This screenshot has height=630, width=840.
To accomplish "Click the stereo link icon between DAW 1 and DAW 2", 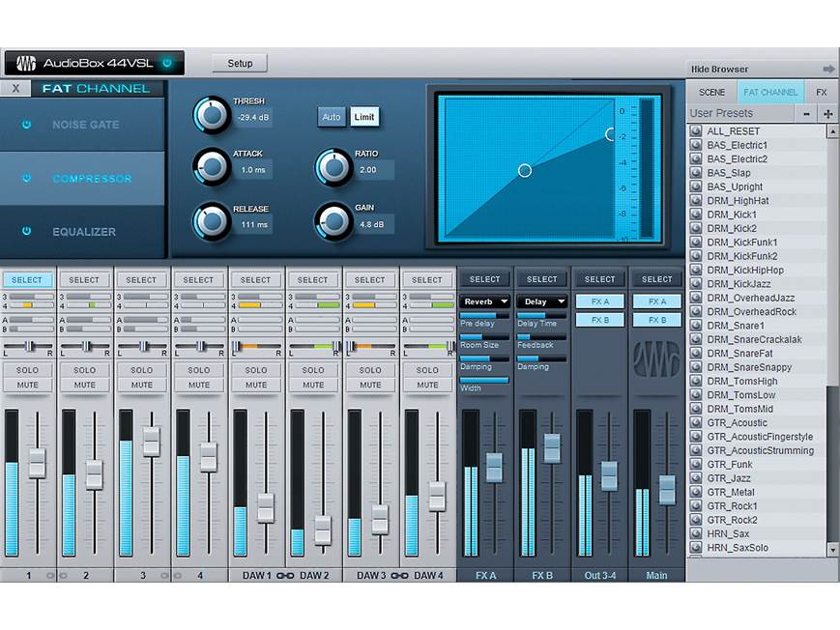I will point(284,575).
